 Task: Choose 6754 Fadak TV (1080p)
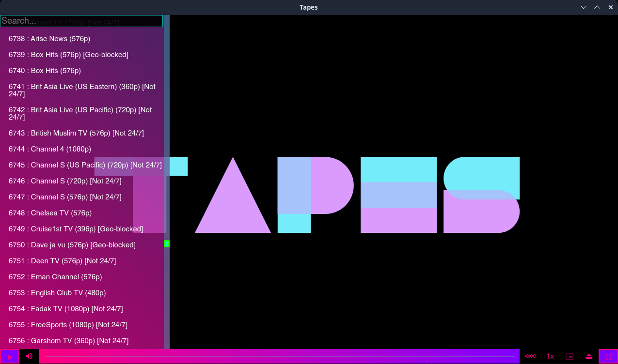82,309
